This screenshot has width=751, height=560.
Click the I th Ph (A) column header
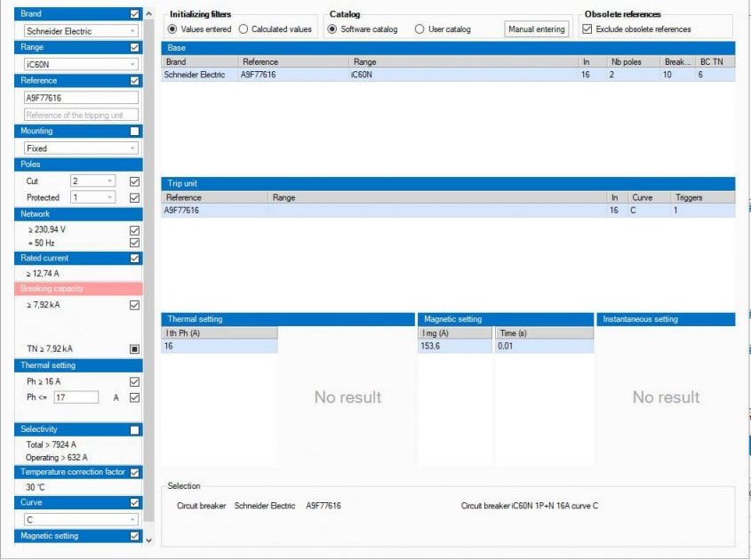(x=220, y=333)
